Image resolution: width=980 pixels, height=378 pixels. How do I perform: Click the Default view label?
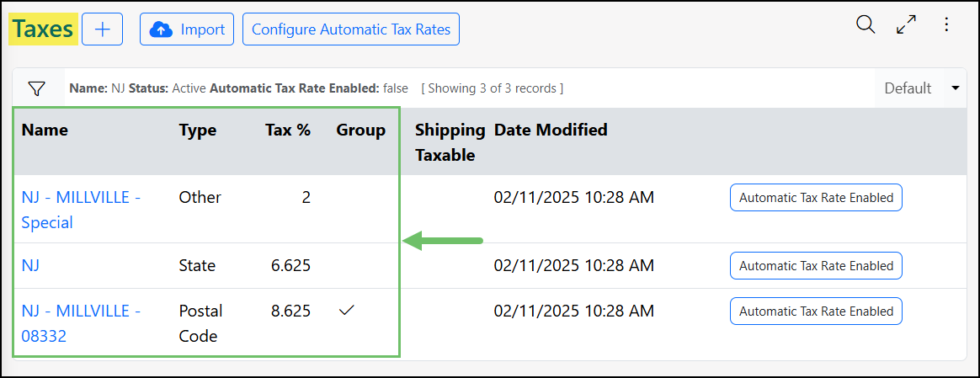pos(908,88)
